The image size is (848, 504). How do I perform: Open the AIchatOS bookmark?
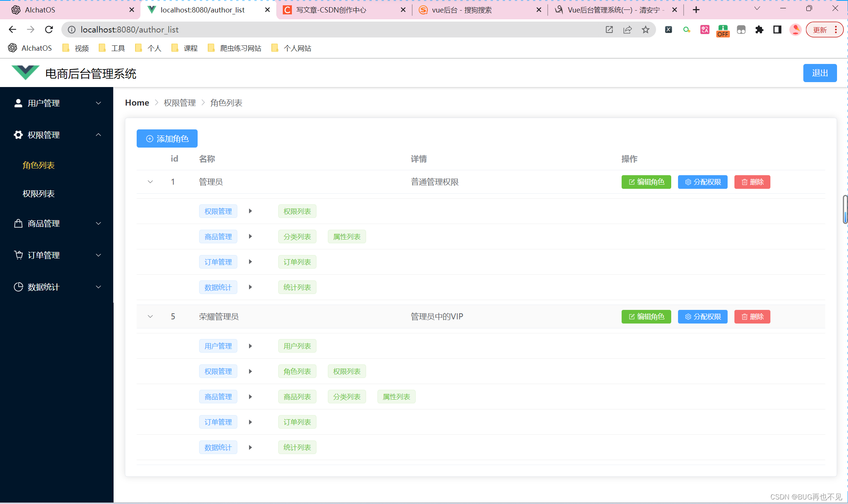point(30,48)
